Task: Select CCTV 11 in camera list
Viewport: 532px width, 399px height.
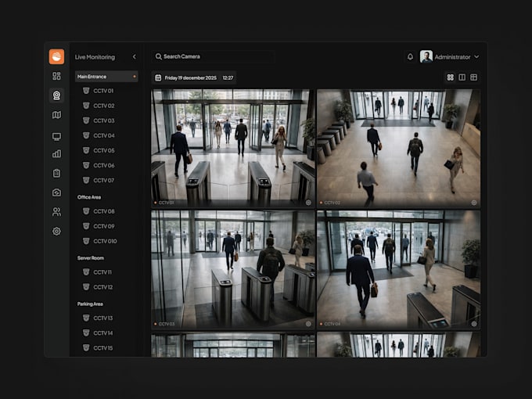Action: (97, 271)
